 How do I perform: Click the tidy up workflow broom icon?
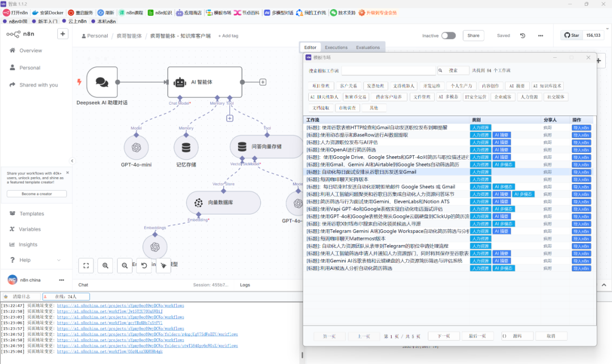[x=163, y=265]
